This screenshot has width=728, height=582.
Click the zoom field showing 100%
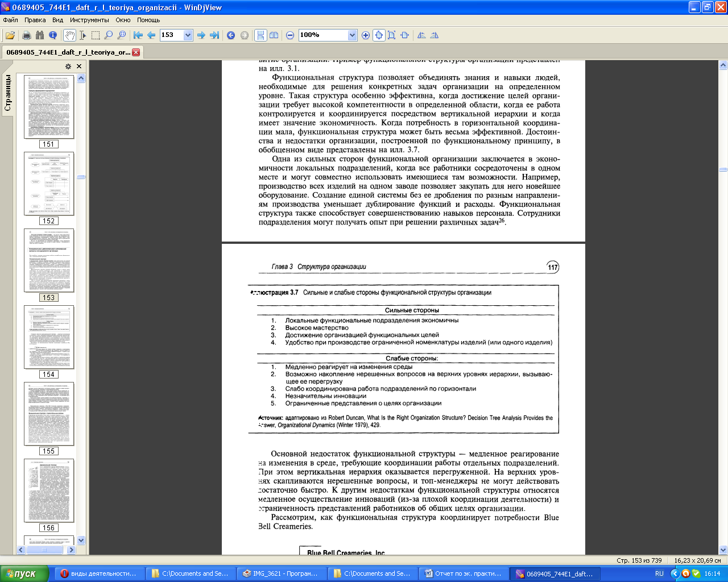tap(322, 35)
